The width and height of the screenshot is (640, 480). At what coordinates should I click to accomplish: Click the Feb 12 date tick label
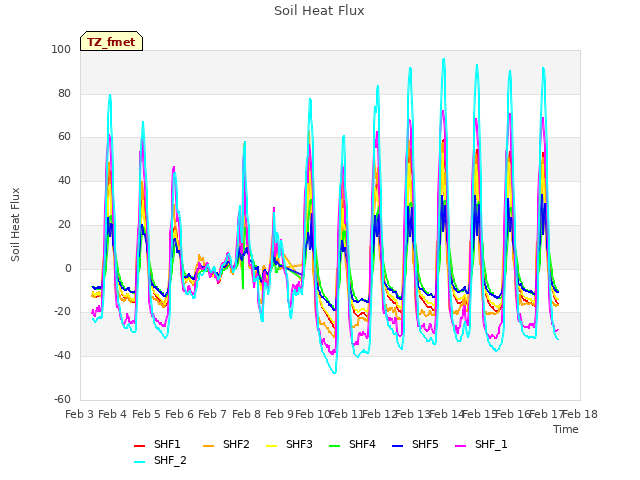(x=380, y=414)
